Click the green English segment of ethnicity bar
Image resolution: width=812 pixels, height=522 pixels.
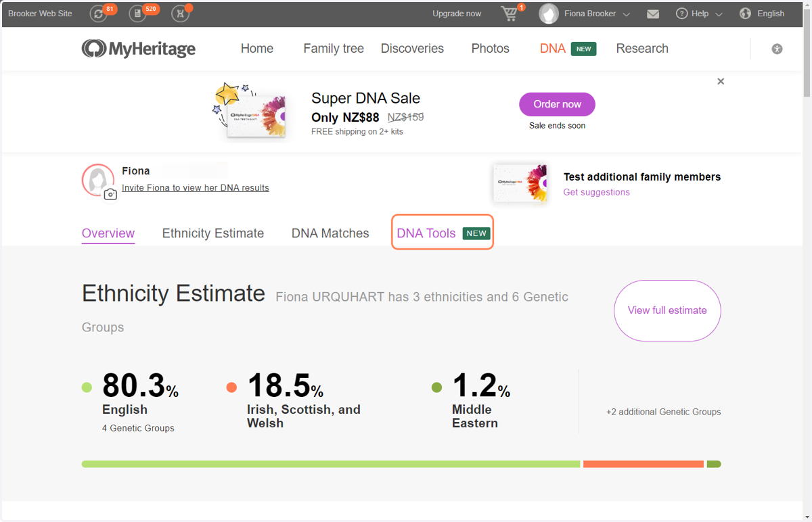point(331,465)
